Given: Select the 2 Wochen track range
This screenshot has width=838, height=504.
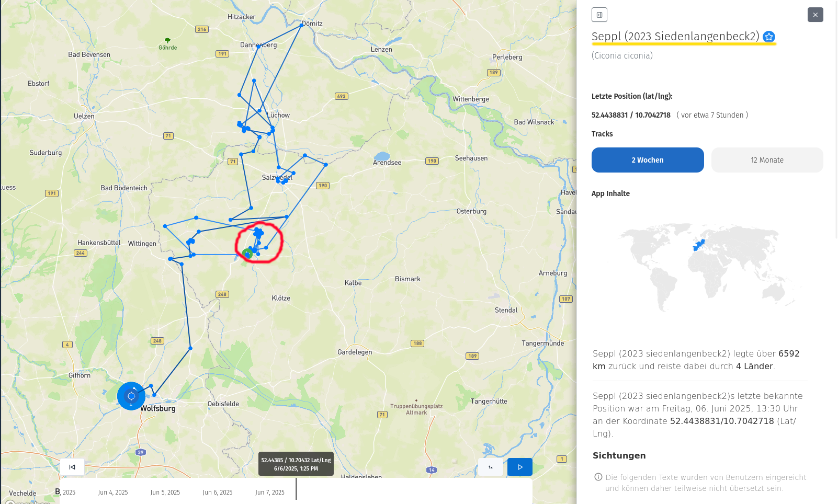Looking at the screenshot, I should pyautogui.click(x=648, y=160).
